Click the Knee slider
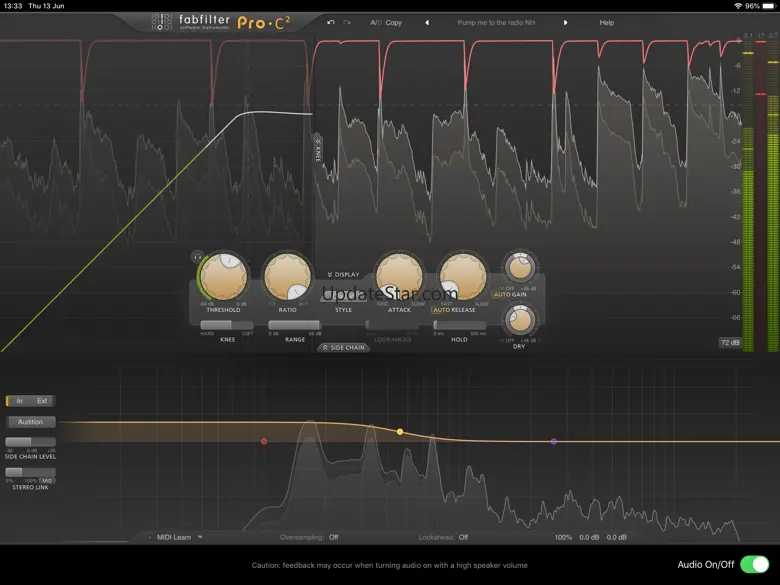The image size is (780, 585). click(227, 325)
